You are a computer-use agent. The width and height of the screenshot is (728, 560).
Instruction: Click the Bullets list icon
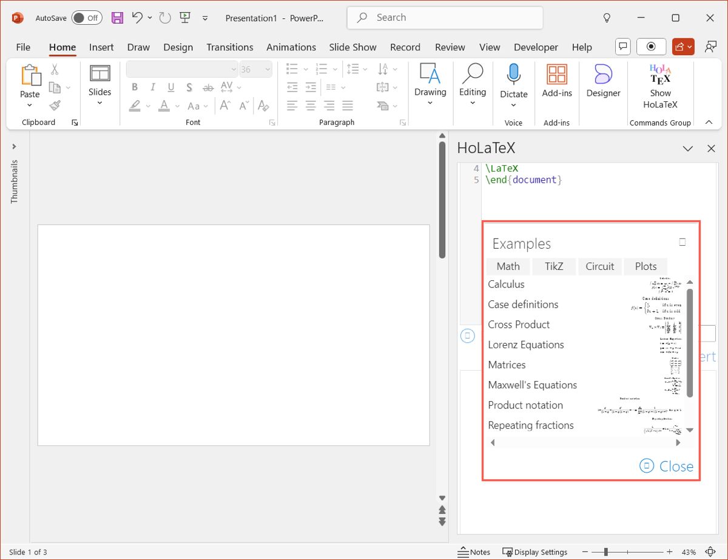pos(292,69)
